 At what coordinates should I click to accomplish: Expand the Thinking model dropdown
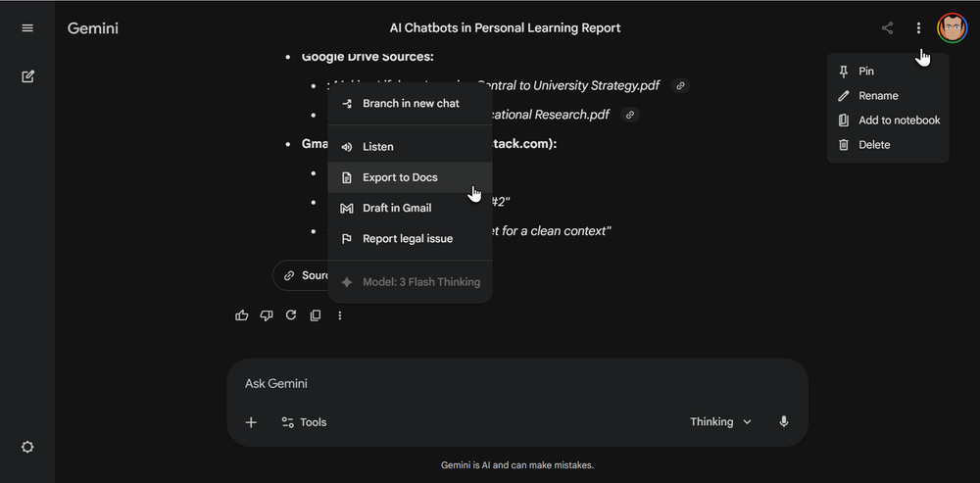coord(720,421)
